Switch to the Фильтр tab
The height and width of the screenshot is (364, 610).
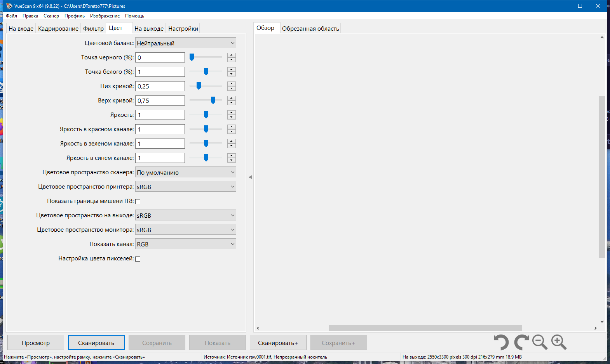[93, 29]
